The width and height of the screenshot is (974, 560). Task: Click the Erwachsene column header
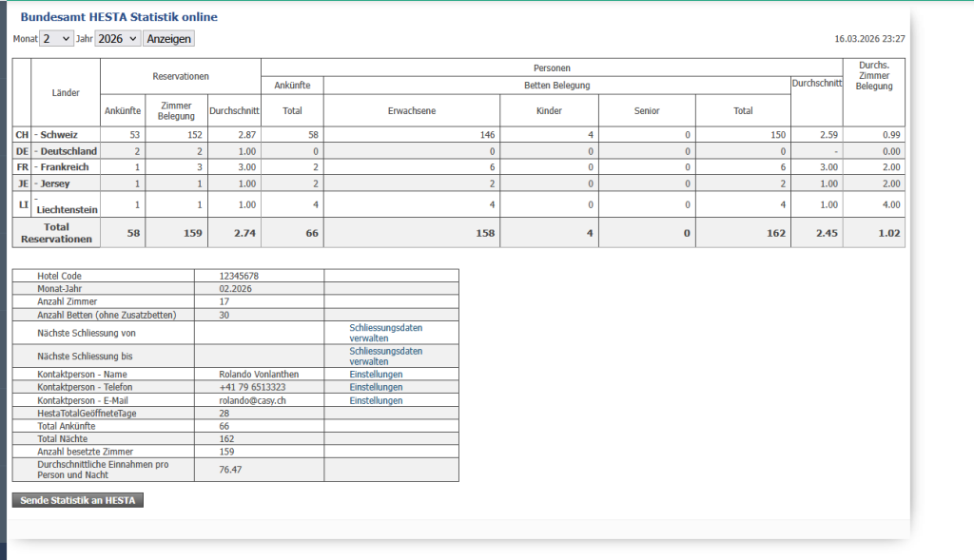click(x=412, y=111)
